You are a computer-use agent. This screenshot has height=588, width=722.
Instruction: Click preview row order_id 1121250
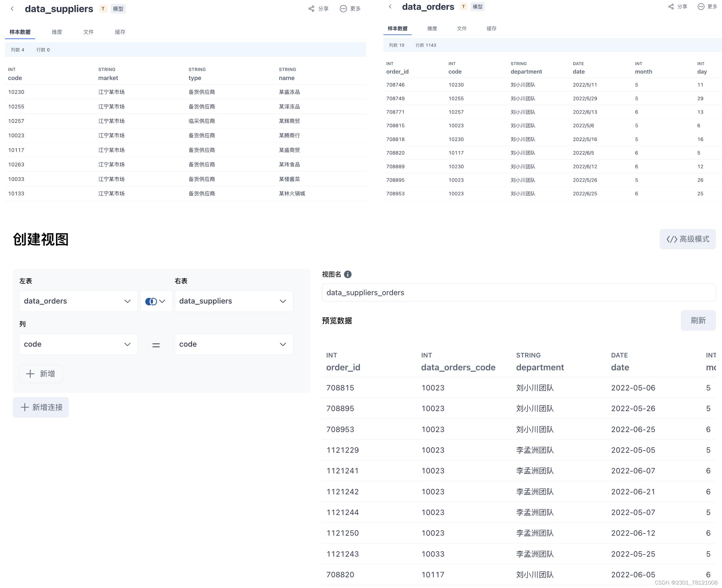pyautogui.click(x=342, y=533)
